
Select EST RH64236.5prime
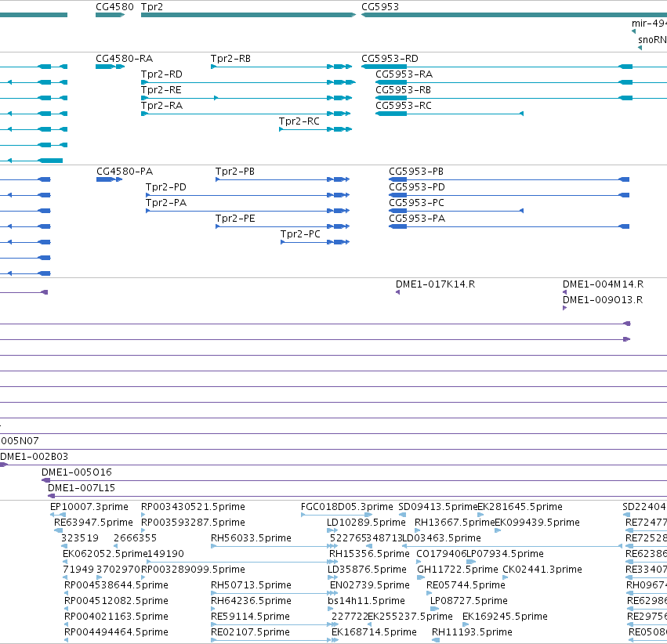click(x=251, y=602)
